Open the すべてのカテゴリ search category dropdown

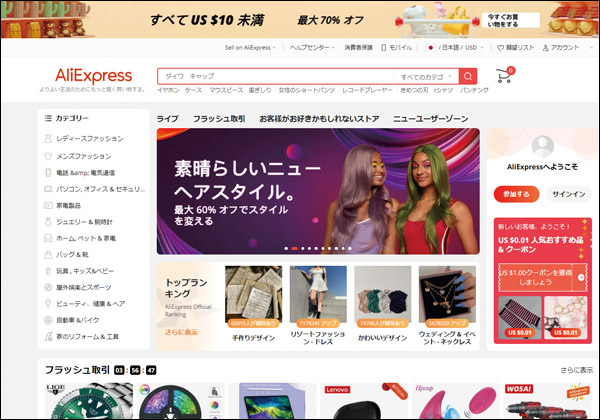tap(425, 77)
